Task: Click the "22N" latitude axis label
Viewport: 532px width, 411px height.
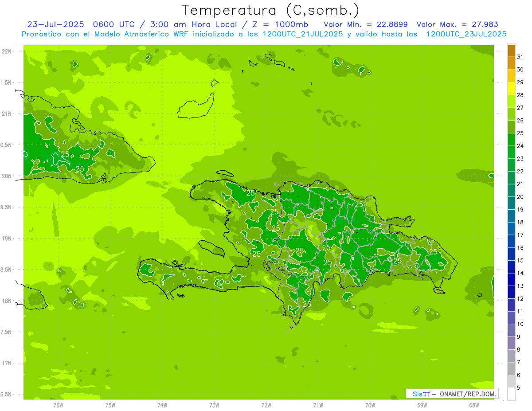Action: pos(7,51)
